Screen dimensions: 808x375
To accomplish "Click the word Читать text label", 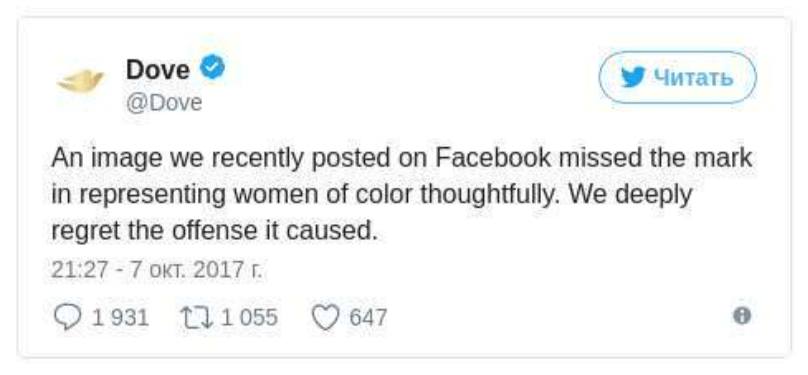I will (693, 78).
